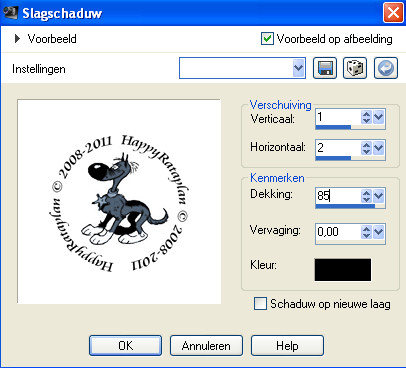Open the Help button

tap(287, 346)
